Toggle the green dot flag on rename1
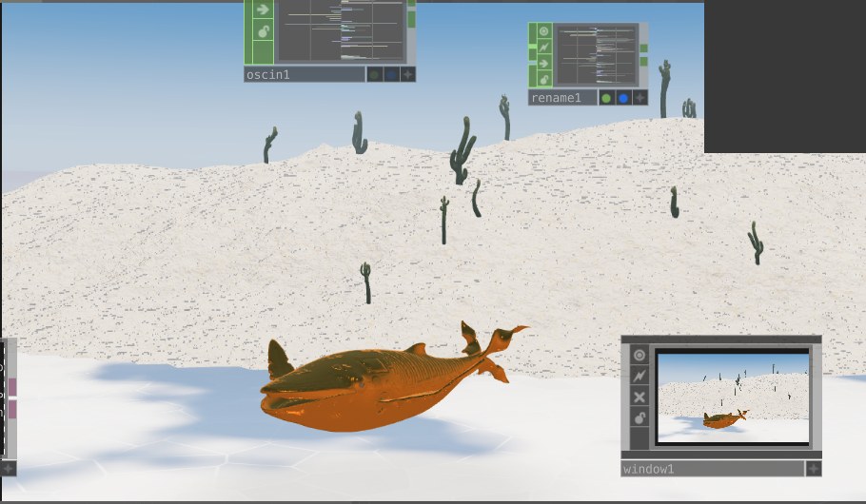866x504 pixels. (x=606, y=98)
